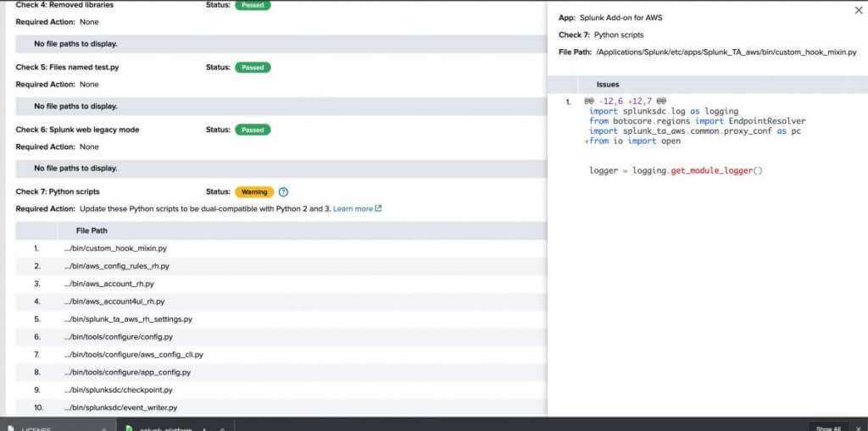The image size is (868, 431).
Task: Select file row aws_config_cli.py
Action: tap(281, 355)
